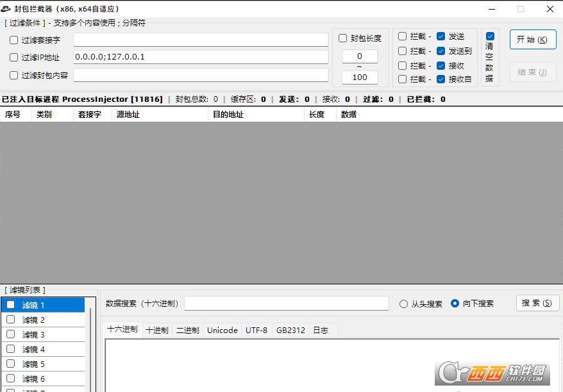Click the minimum packet length field showing 0
The height and width of the screenshot is (392, 563).
[360, 56]
